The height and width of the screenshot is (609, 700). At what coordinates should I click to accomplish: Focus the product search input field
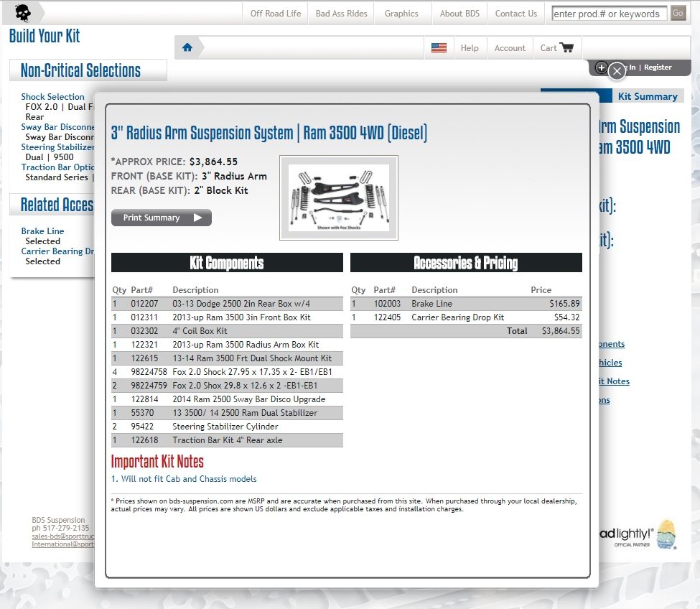[x=609, y=14]
